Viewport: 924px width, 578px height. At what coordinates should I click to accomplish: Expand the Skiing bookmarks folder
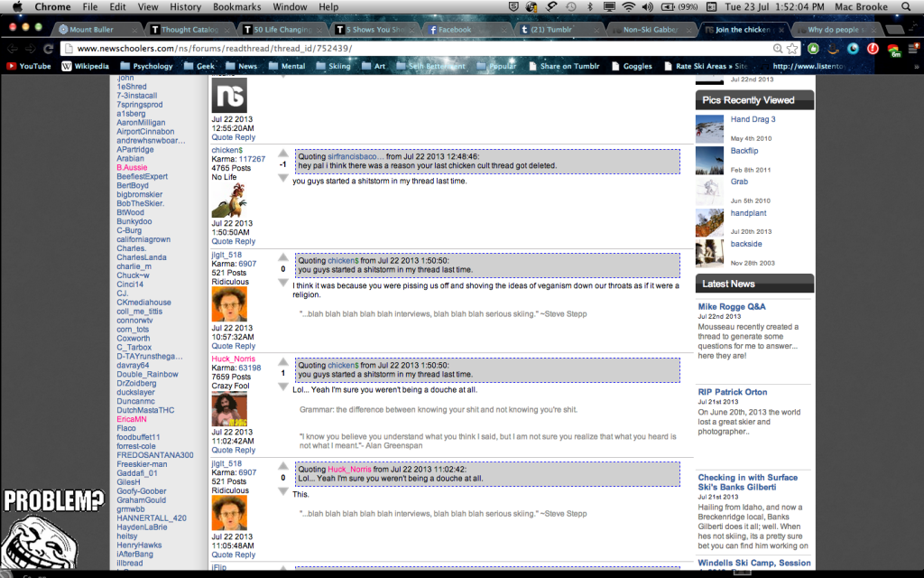[333, 65]
